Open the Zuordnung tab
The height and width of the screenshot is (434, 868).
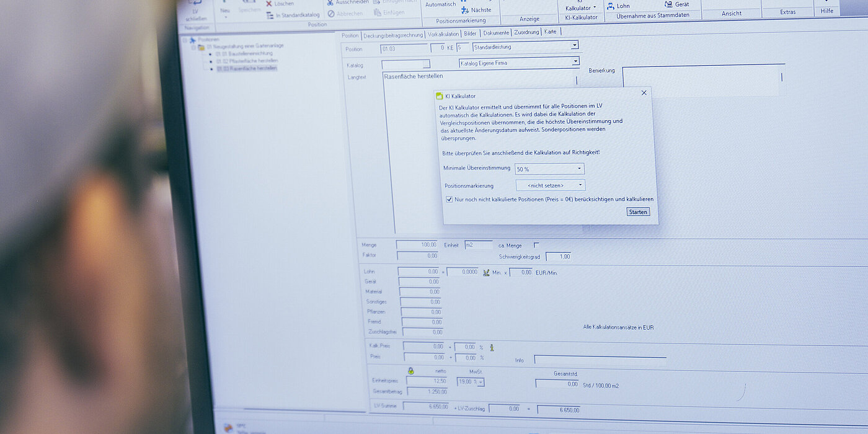(527, 32)
